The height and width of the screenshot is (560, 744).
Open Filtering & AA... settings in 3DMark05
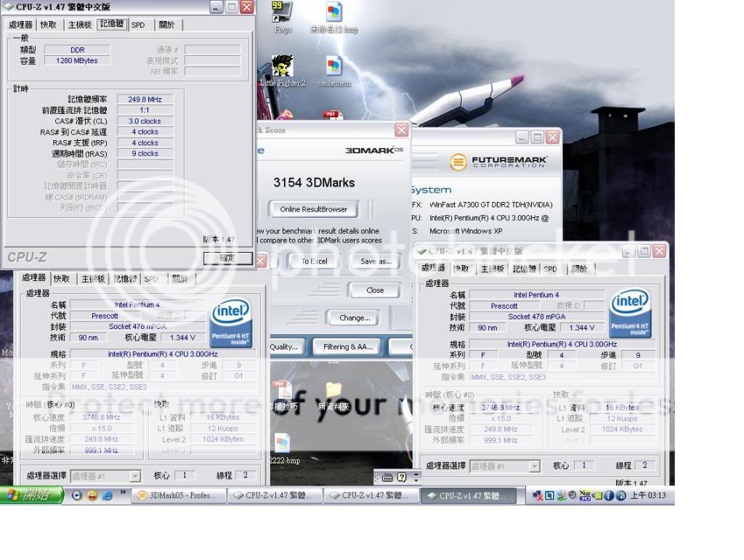click(x=348, y=347)
